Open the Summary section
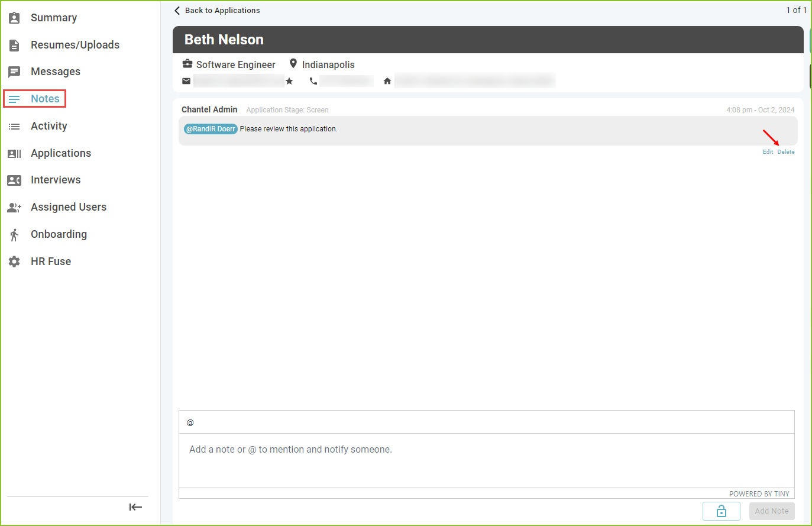This screenshot has width=812, height=526. pyautogui.click(x=54, y=18)
